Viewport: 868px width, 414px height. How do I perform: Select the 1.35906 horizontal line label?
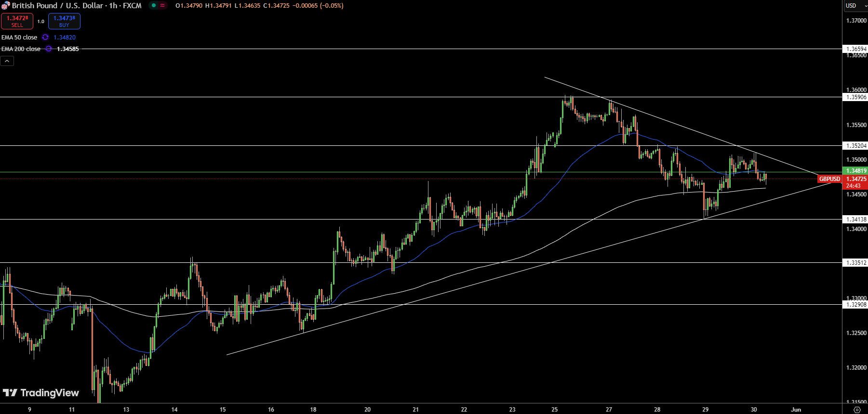pos(856,97)
